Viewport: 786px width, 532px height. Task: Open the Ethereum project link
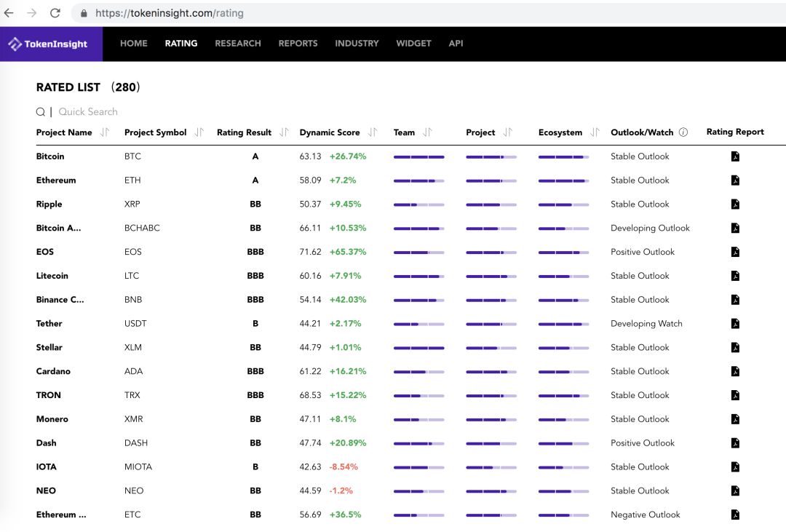click(56, 180)
